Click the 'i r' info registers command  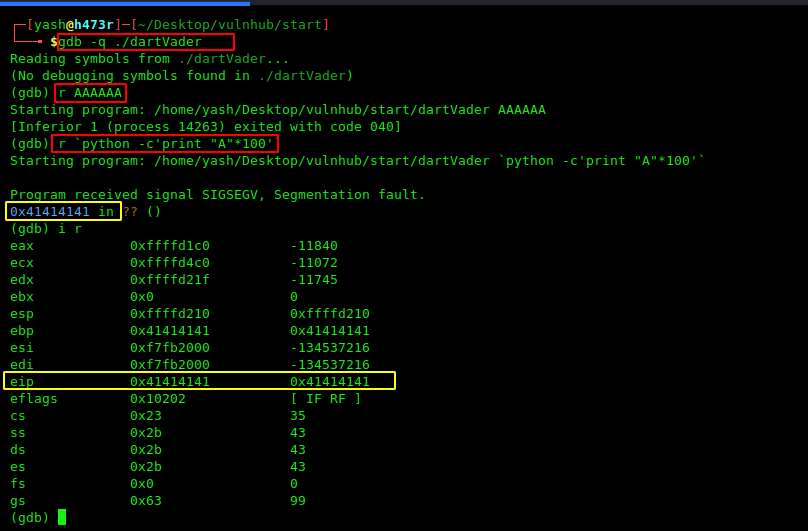pyautogui.click(x=70, y=229)
